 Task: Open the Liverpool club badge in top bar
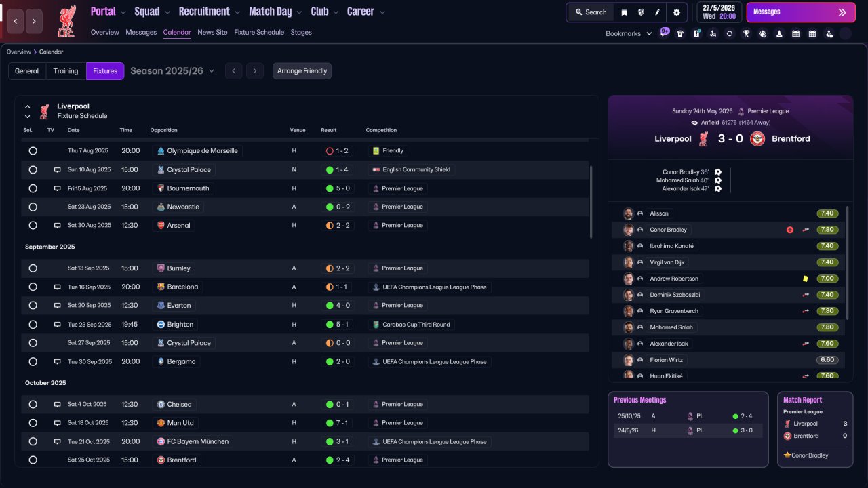point(66,20)
